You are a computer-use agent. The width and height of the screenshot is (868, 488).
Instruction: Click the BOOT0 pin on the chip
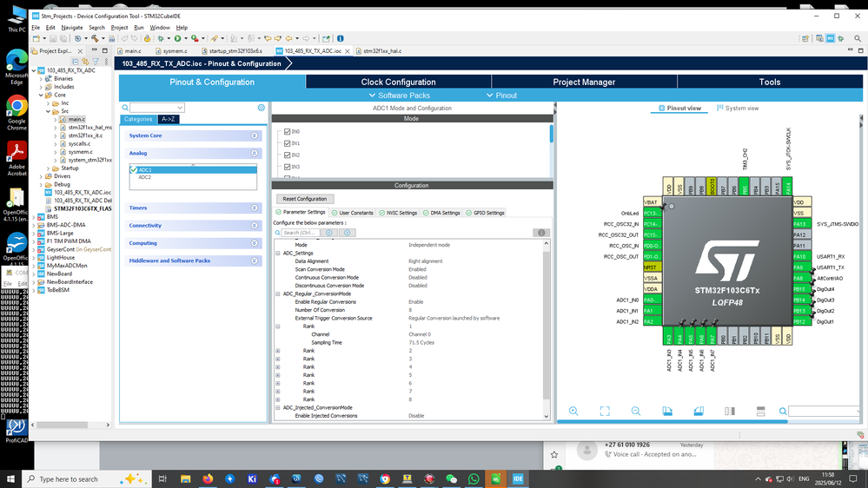pyautogui.click(x=712, y=186)
